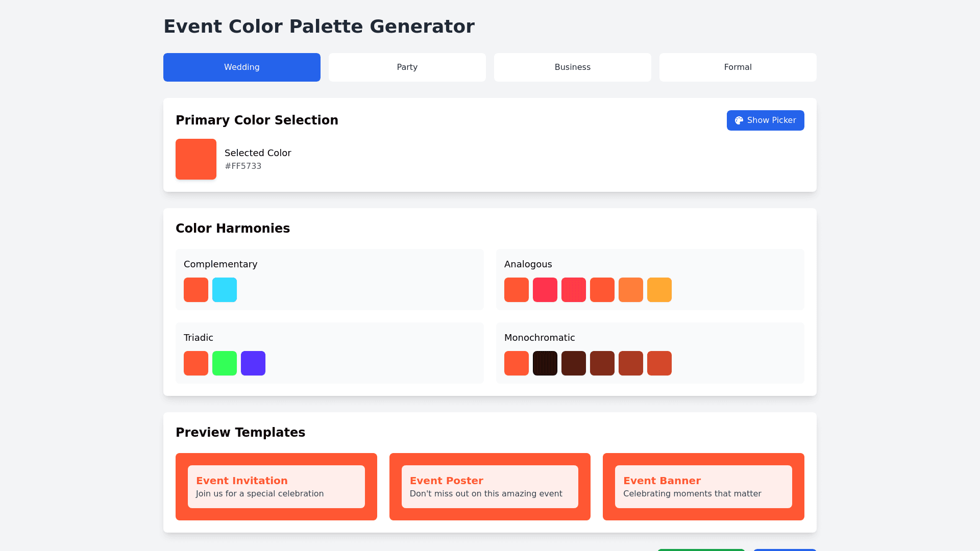The image size is (980, 551).
Task: Pick the second analogous pinkish-red swatch
Action: point(545,290)
